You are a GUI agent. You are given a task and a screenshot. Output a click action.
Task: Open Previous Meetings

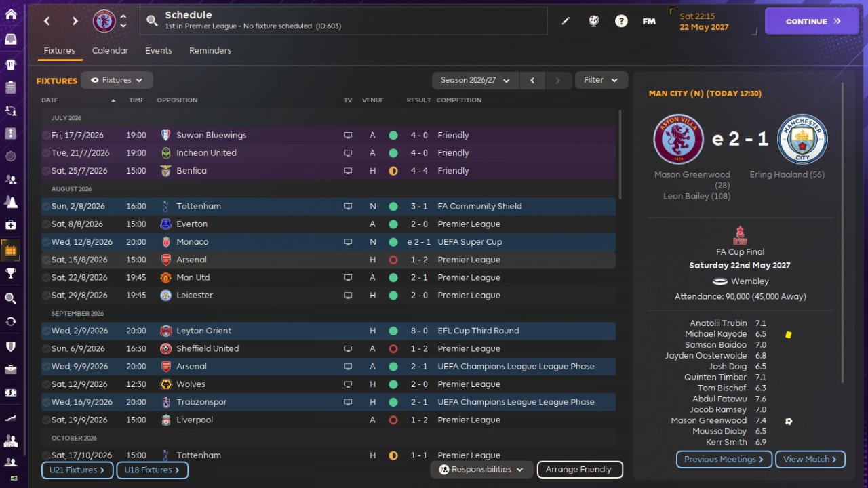click(724, 460)
